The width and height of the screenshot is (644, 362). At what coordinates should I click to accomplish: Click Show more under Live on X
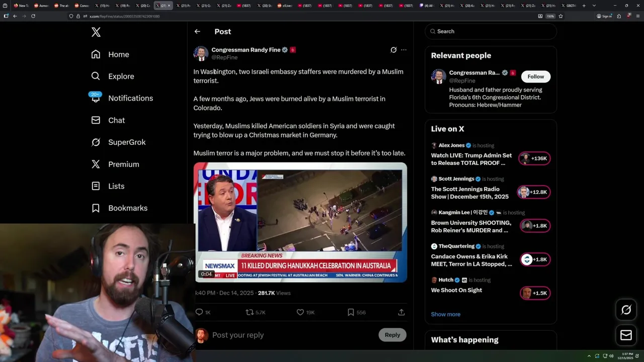[x=446, y=314]
